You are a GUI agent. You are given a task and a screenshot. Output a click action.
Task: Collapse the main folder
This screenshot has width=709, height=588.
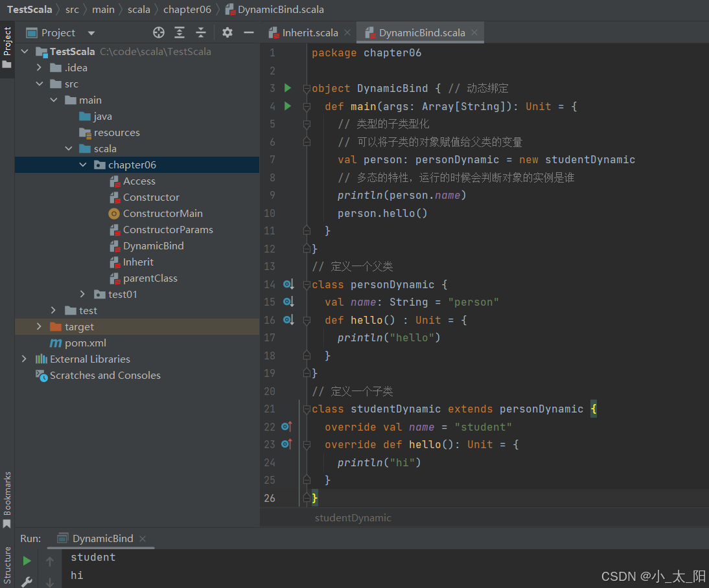coord(54,100)
